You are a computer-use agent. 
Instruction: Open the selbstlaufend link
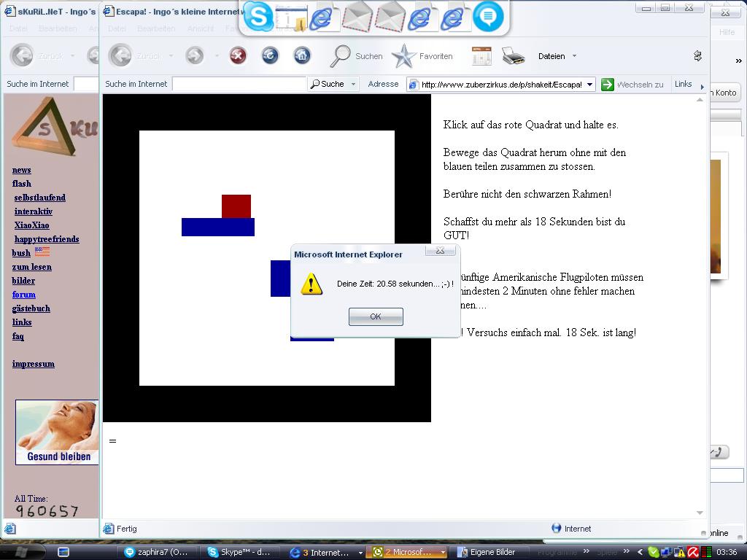tap(39, 198)
